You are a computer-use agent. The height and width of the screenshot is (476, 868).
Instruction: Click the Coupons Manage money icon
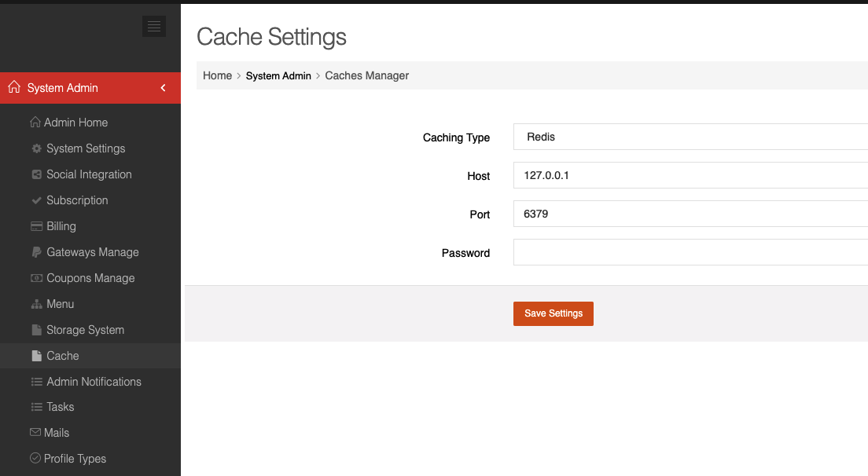click(x=36, y=278)
